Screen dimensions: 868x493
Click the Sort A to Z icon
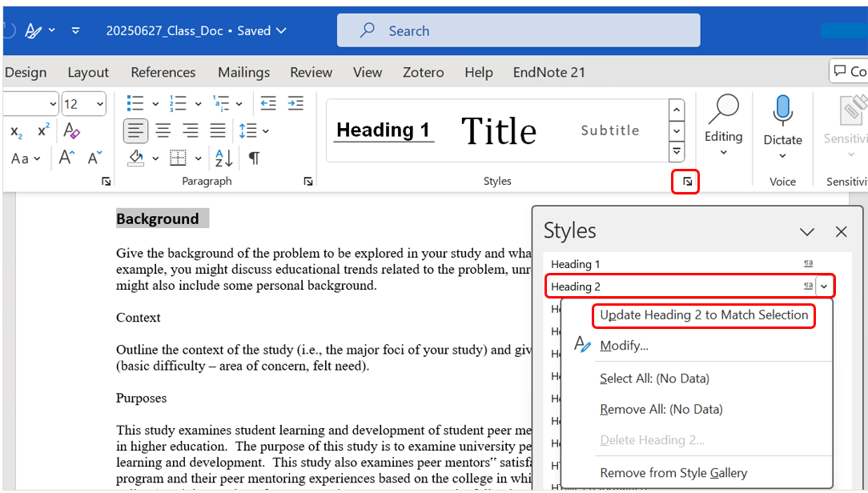tap(224, 158)
